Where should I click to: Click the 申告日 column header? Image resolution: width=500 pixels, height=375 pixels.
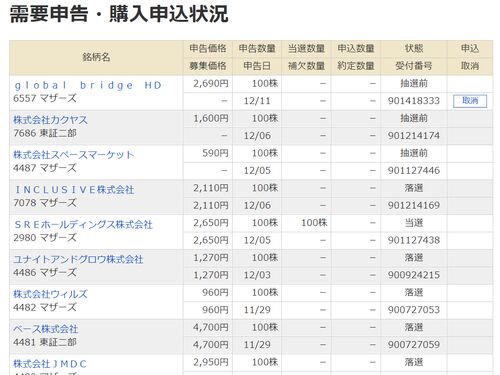(x=257, y=66)
